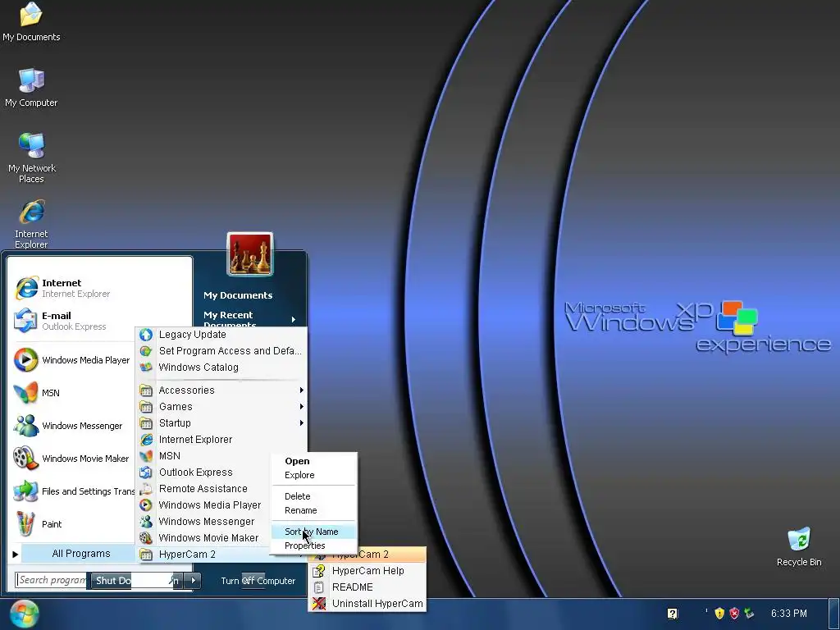Expand the Startup folder
Screen dimensions: 840x630
pos(221,423)
